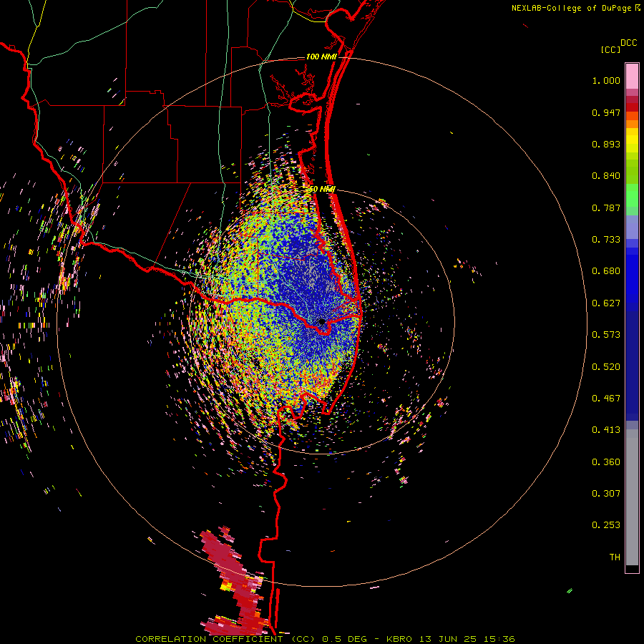Pick the light pink swatch atop the color bar
The width and height of the screenshot is (644, 644).
[632, 76]
